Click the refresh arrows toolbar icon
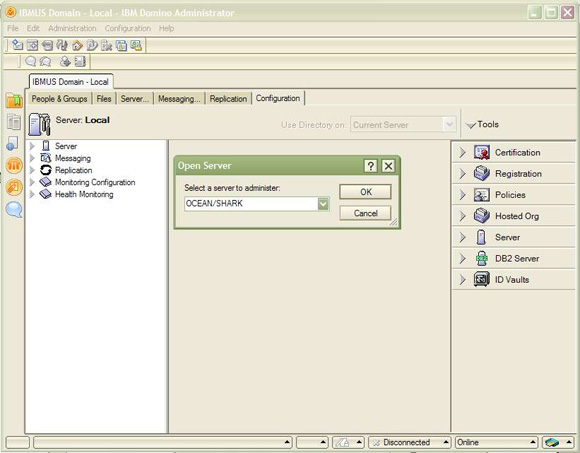 click(x=62, y=45)
